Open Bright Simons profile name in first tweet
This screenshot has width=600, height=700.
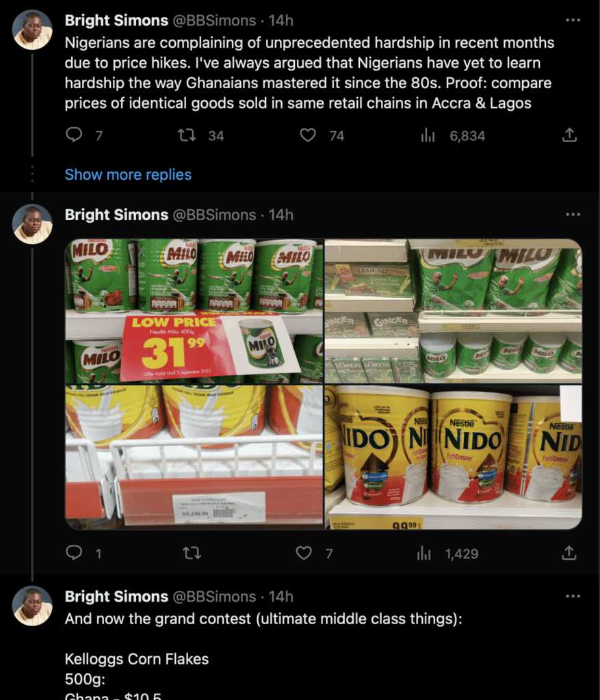(x=116, y=21)
